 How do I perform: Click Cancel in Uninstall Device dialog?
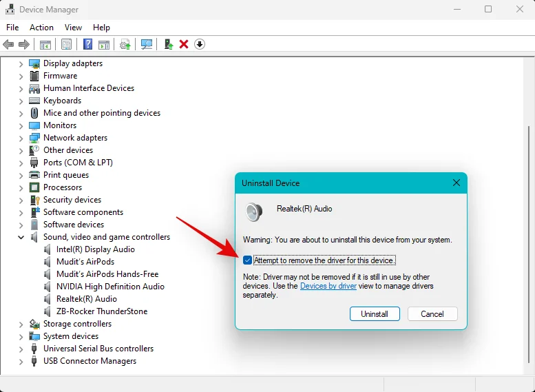(x=432, y=313)
